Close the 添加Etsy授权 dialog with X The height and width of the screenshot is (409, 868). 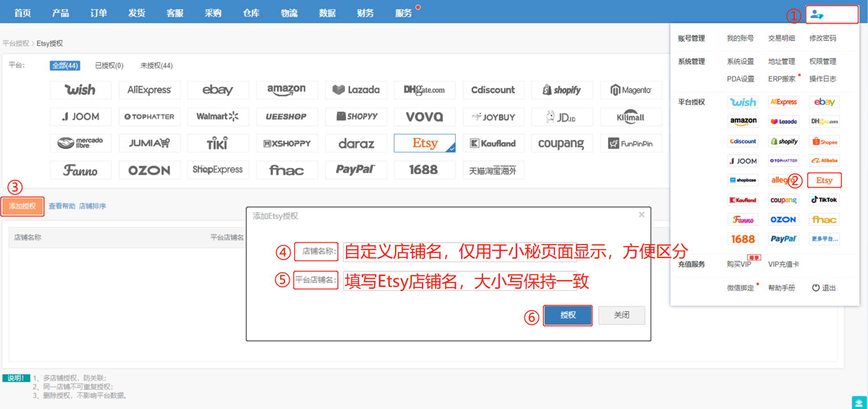[642, 215]
